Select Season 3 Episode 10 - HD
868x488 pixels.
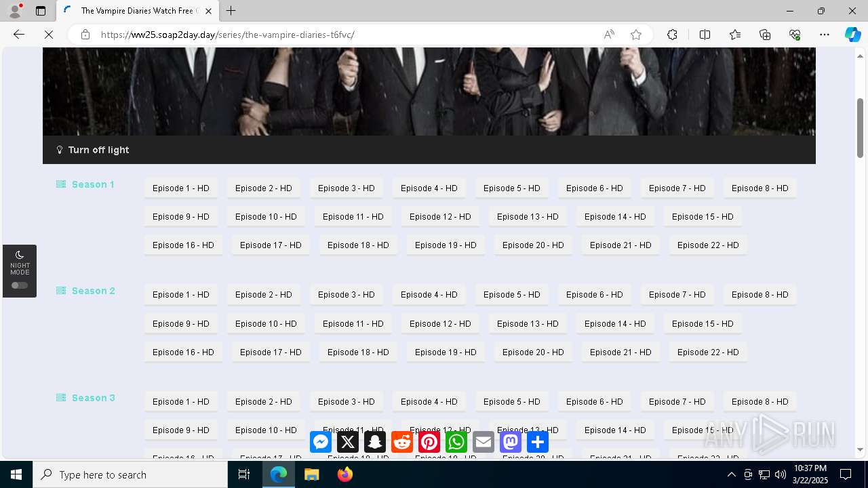click(x=266, y=430)
